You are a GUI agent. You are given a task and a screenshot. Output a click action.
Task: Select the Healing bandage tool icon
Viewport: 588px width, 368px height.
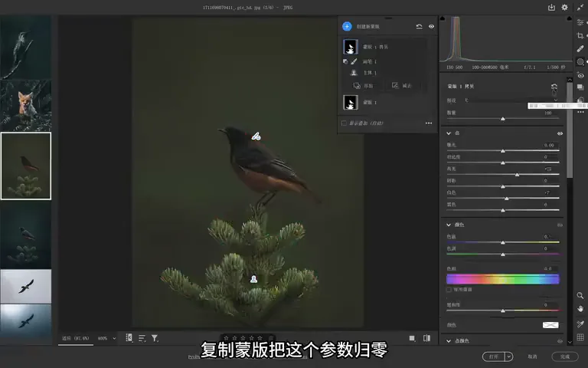[580, 49]
